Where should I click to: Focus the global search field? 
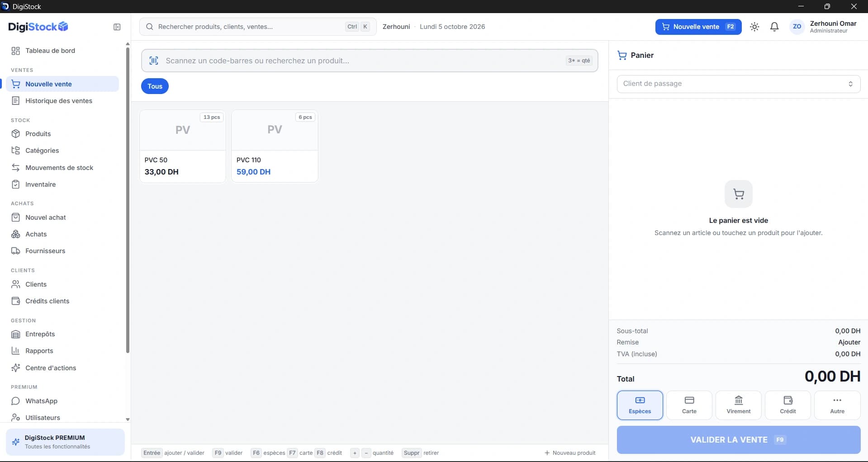pos(258,27)
